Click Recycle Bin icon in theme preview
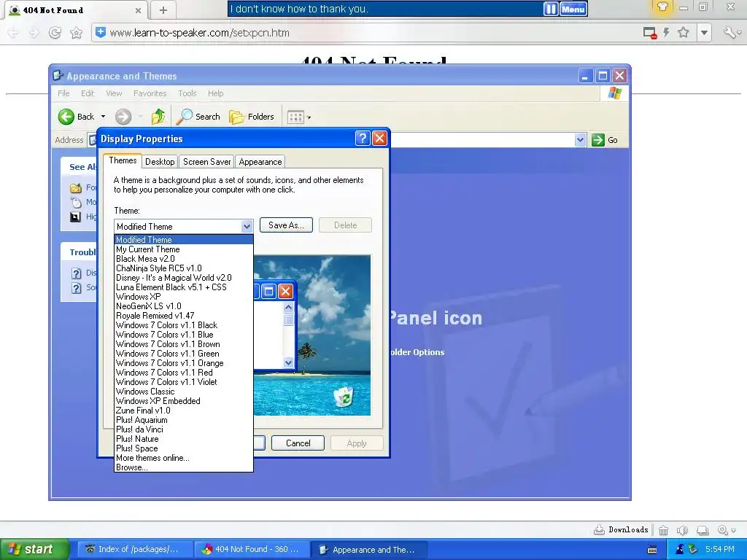Image resolution: width=747 pixels, height=560 pixels. point(343,396)
